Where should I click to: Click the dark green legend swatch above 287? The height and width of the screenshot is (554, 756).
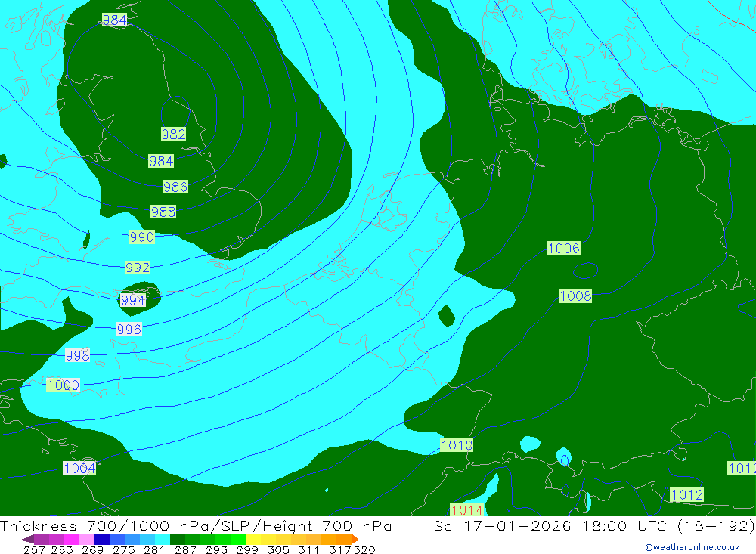point(178,539)
